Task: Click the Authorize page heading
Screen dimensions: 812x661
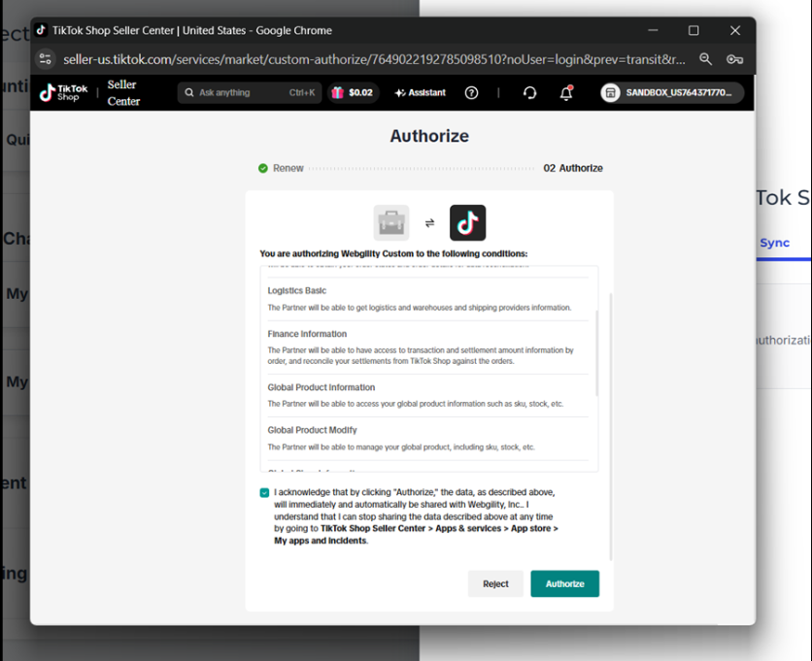Action: click(x=429, y=136)
